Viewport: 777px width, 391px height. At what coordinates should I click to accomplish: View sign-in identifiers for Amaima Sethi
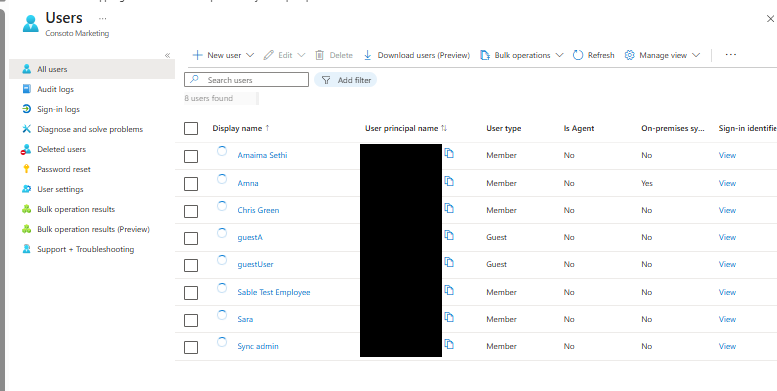(x=727, y=155)
